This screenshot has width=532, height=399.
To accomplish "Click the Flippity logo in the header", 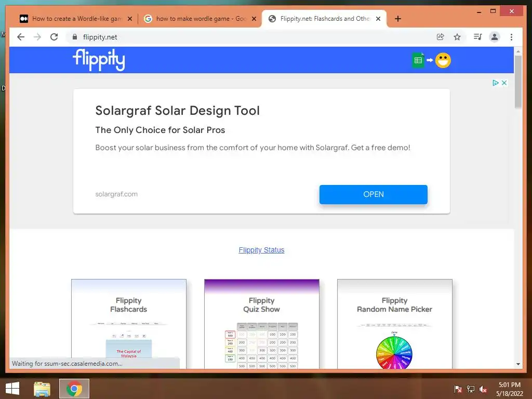I will [99, 60].
